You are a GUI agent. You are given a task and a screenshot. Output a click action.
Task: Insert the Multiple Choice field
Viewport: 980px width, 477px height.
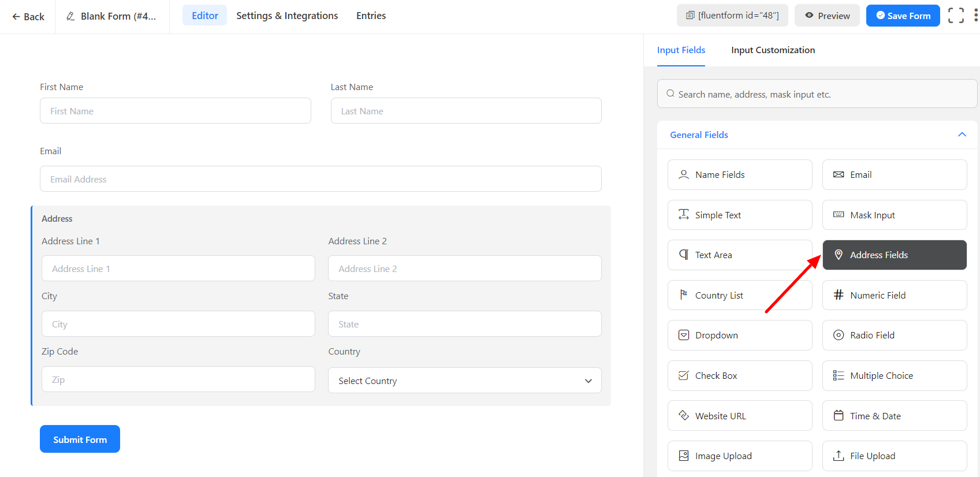(x=894, y=375)
